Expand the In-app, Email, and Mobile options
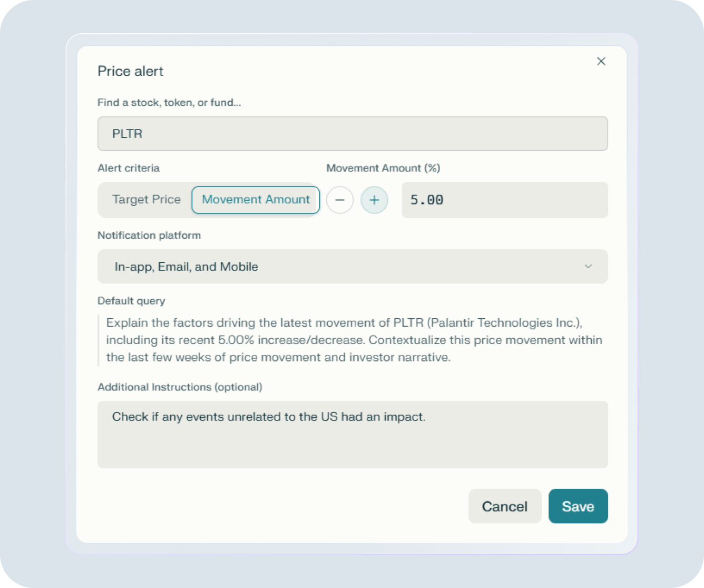 tap(353, 267)
